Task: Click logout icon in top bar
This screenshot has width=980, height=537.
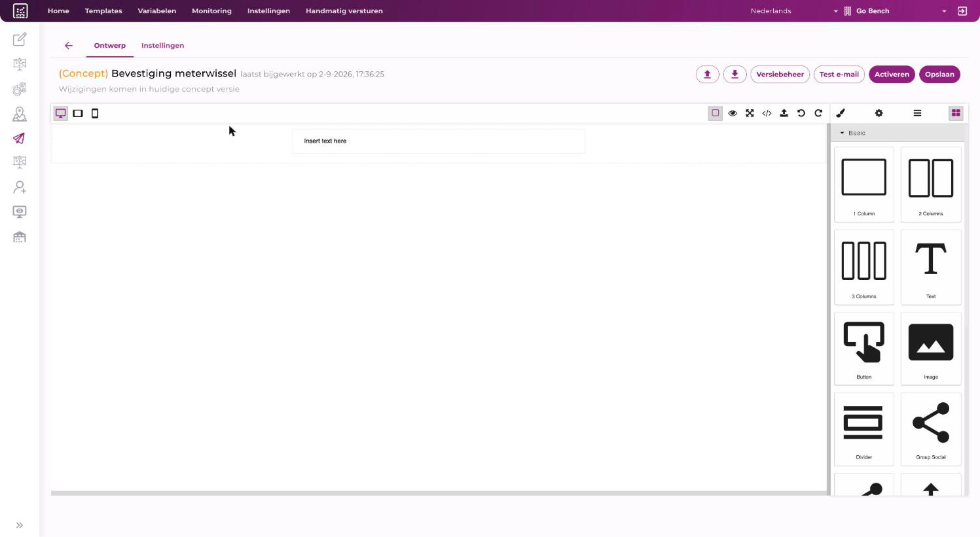Action: pyautogui.click(x=962, y=11)
